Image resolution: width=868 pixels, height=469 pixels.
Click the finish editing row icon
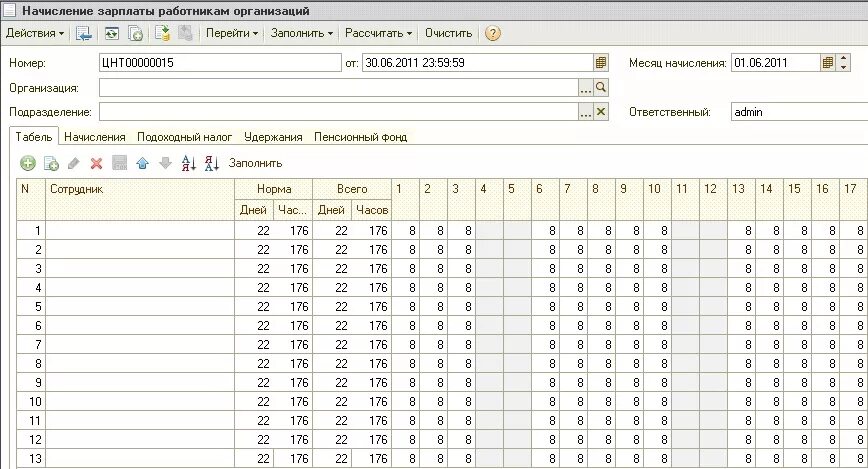coord(120,163)
